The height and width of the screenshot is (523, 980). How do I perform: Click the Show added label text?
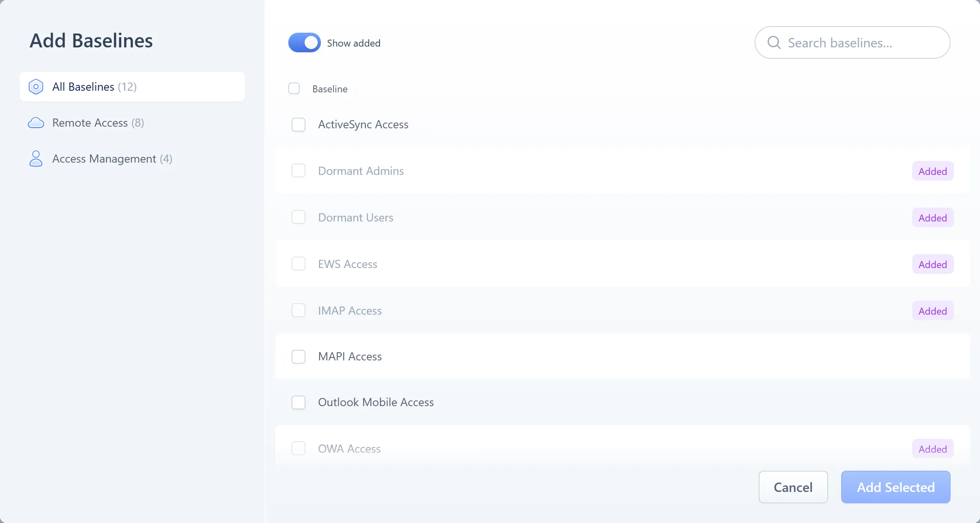pyautogui.click(x=354, y=43)
